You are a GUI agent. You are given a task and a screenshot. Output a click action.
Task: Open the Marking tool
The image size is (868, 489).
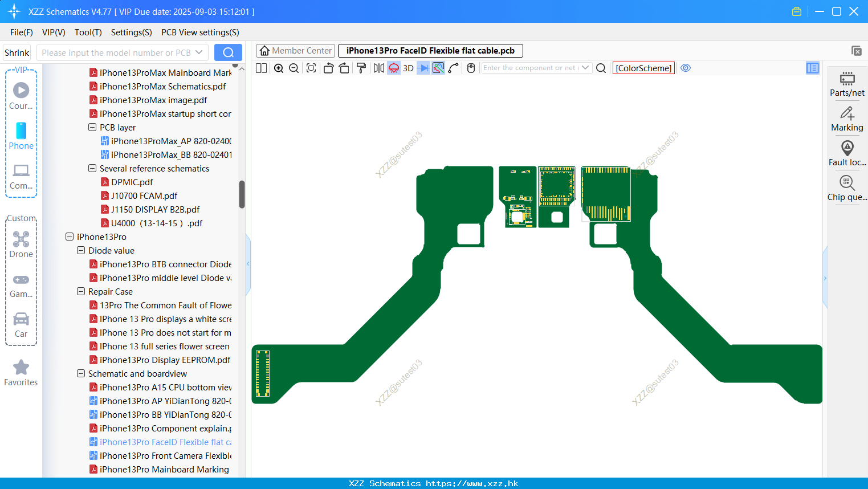(x=847, y=119)
